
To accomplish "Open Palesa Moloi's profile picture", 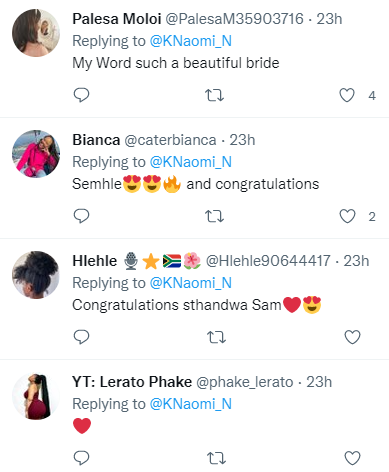I will click(x=36, y=33).
